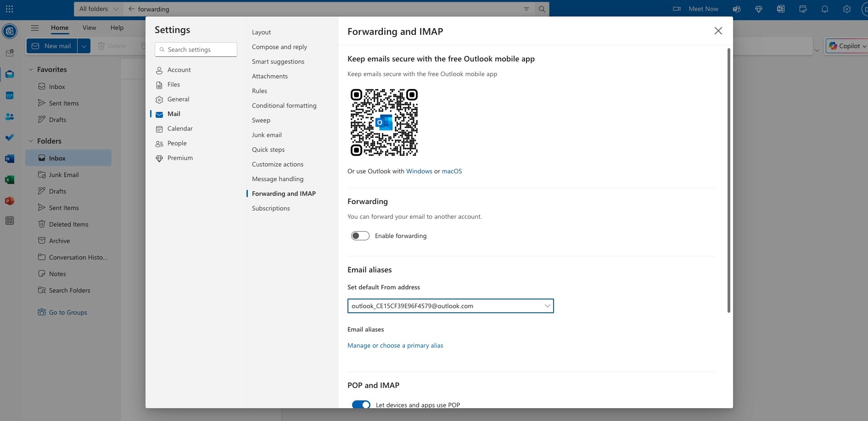
Task: Click the settings panel scrollbar
Action: (728, 181)
